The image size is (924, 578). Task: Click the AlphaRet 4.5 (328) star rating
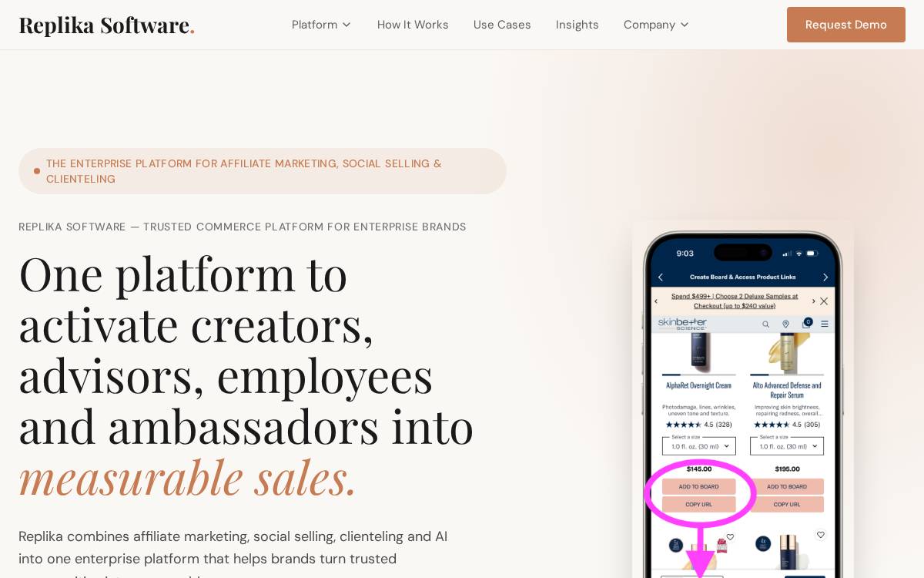(x=698, y=425)
